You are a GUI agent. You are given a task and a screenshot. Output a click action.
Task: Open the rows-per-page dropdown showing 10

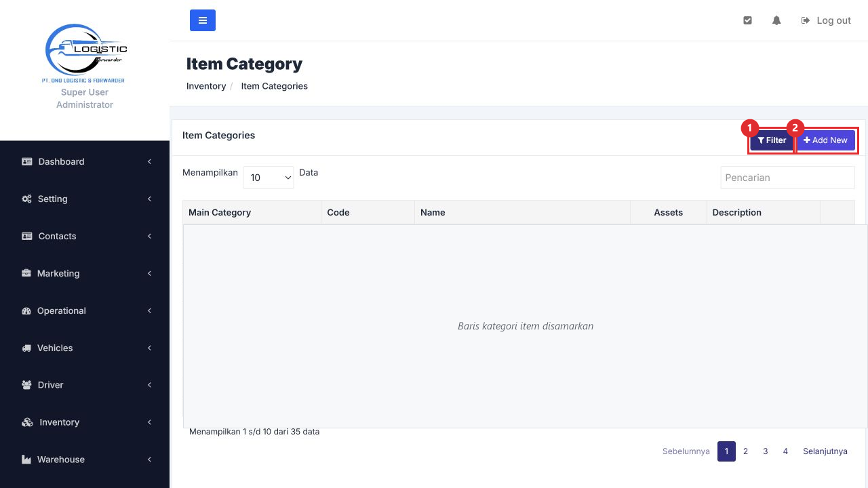[269, 178]
